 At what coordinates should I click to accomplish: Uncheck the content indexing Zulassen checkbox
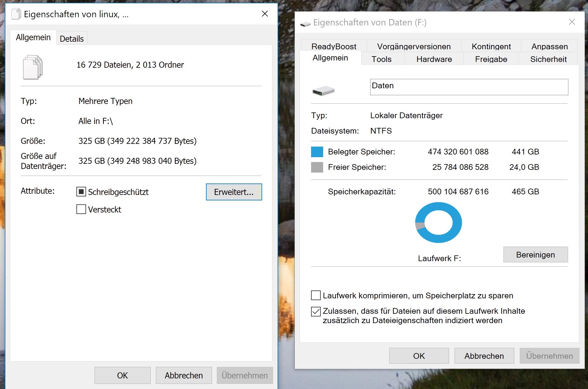pos(316,311)
